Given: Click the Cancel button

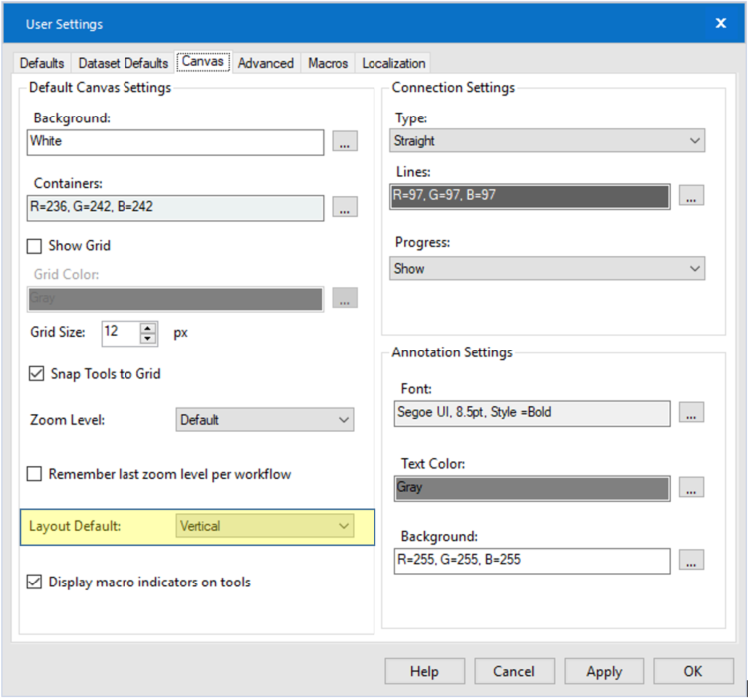Looking at the screenshot, I should click(514, 671).
